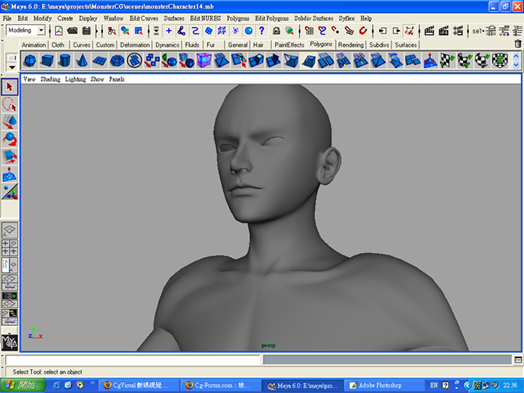Select the arrow Select tool
Viewport: 524px width, 393px height.
9,87
